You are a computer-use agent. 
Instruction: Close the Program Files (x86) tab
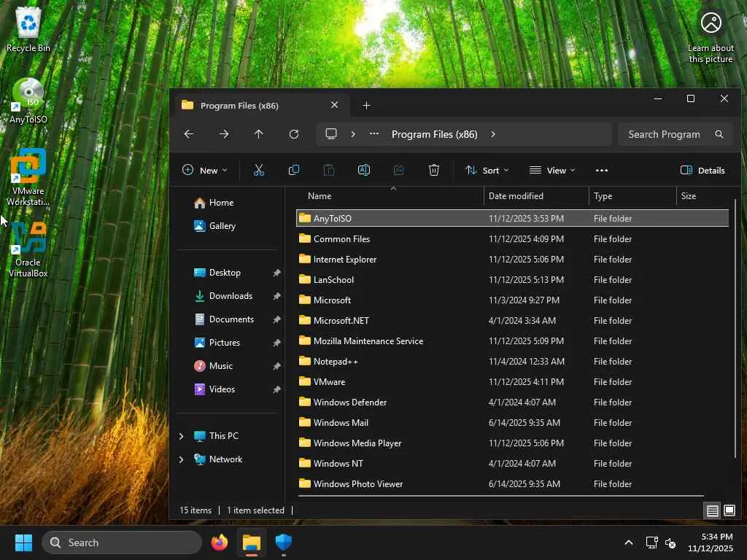334,105
